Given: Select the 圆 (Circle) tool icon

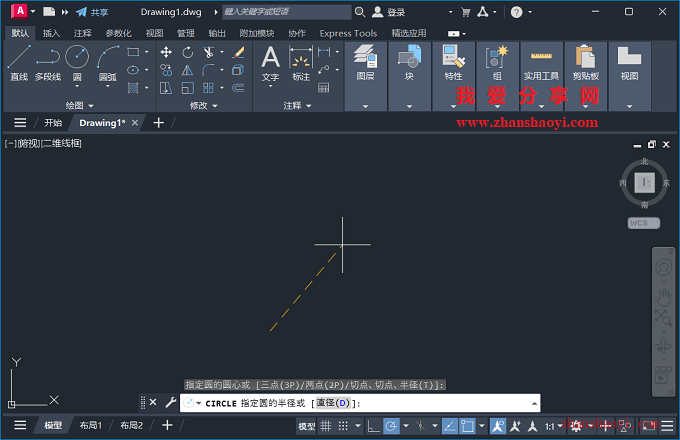Looking at the screenshot, I should [x=77, y=57].
